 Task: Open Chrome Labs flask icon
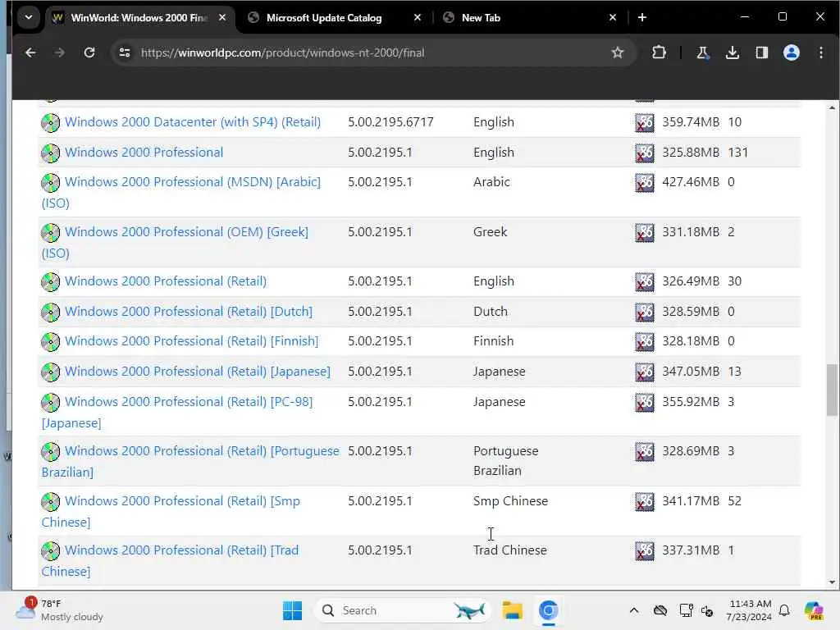click(x=702, y=52)
